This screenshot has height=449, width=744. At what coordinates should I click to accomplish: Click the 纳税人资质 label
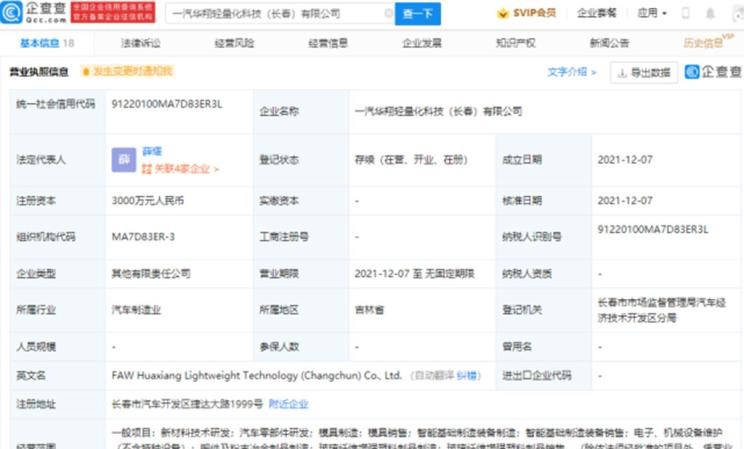(527, 274)
